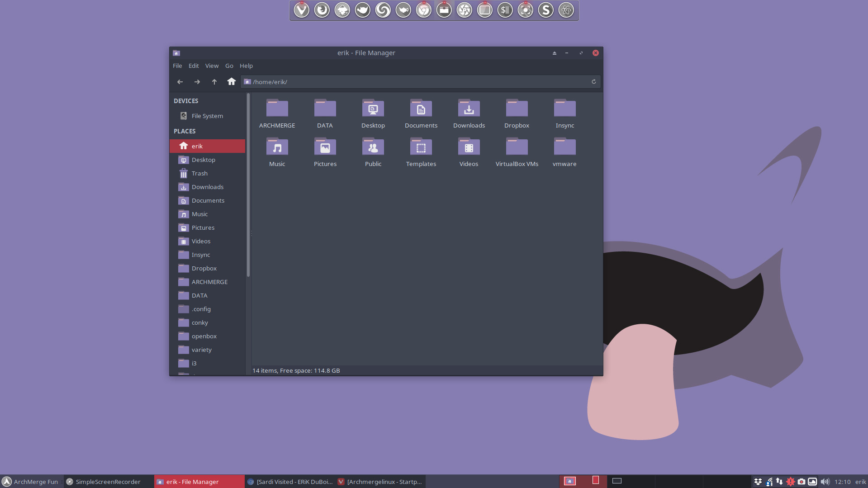The height and width of the screenshot is (488, 868).
Task: Switch to SimpleScreenRecorder in the taskbar
Action: (x=108, y=482)
